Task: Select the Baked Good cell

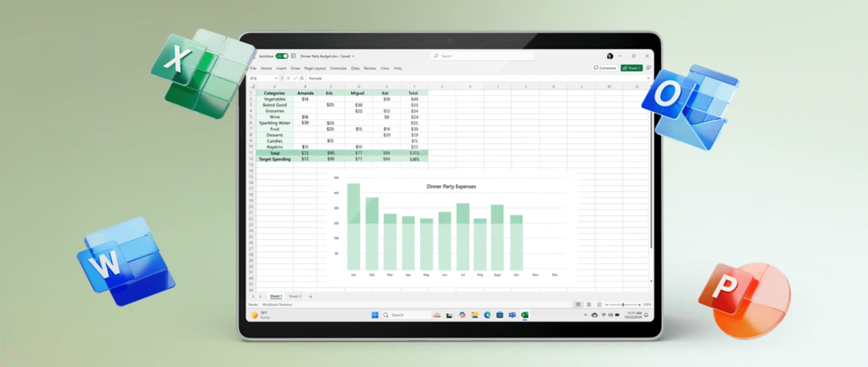Action: [275, 105]
